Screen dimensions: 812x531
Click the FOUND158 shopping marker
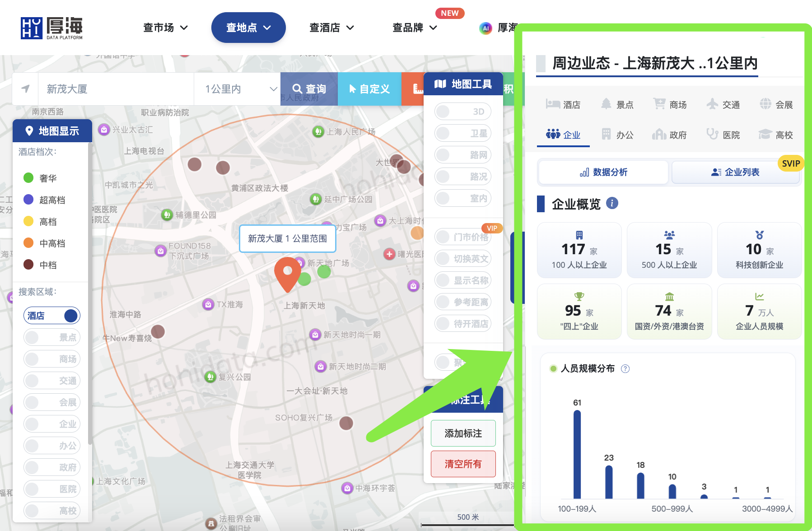tap(160, 251)
